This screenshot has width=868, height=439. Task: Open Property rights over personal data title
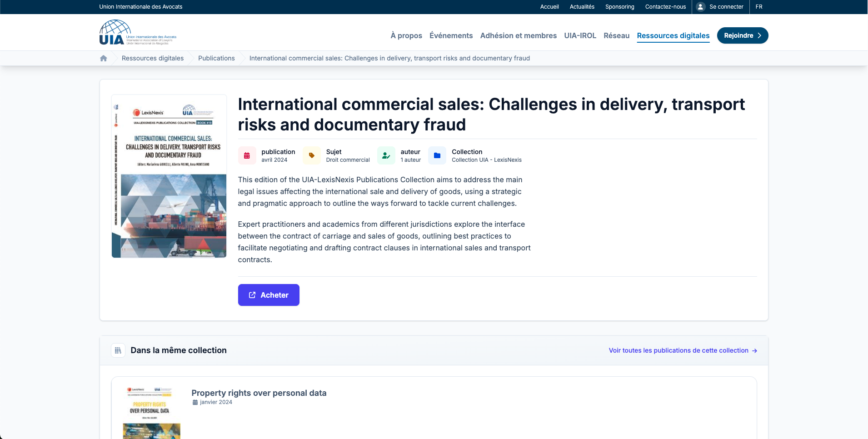click(259, 393)
